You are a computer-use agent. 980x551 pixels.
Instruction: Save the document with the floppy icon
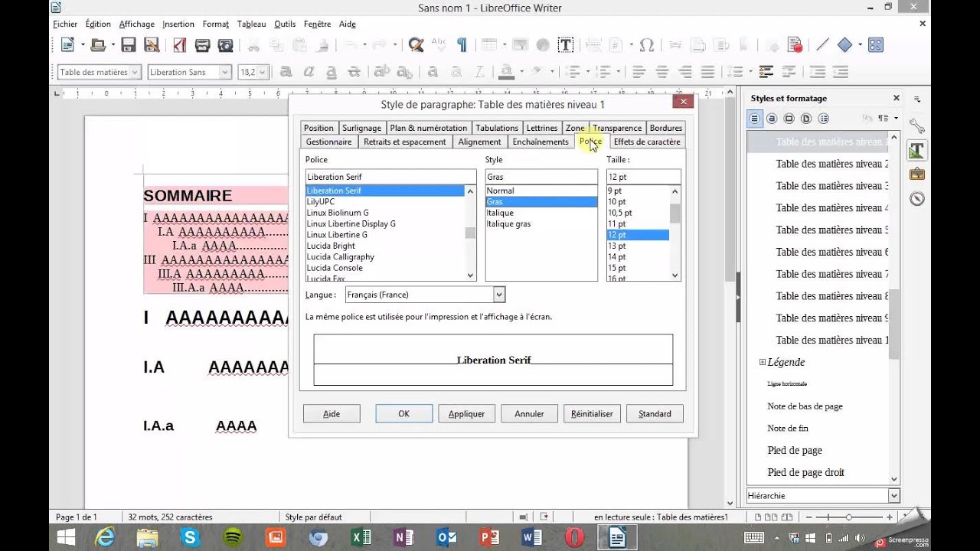[x=128, y=45]
